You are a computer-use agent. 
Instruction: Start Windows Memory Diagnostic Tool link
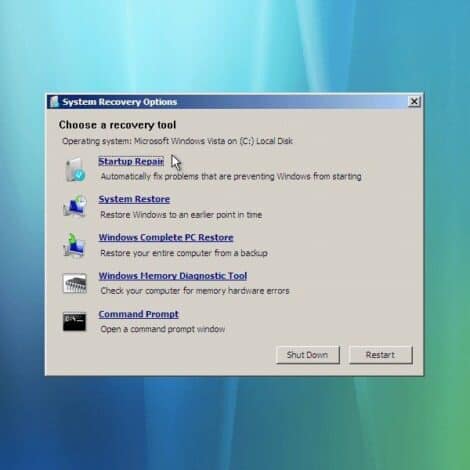pyautogui.click(x=173, y=276)
